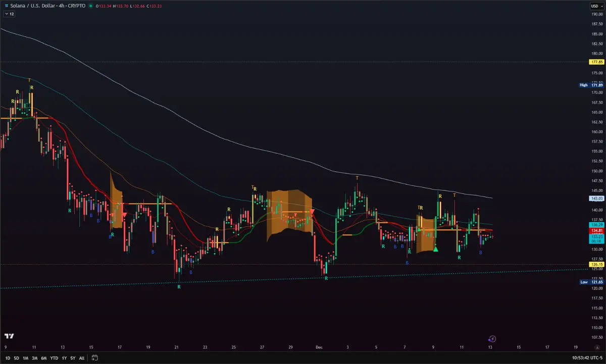
Task: Click the 143.03 moving average price label
Action: click(x=596, y=199)
